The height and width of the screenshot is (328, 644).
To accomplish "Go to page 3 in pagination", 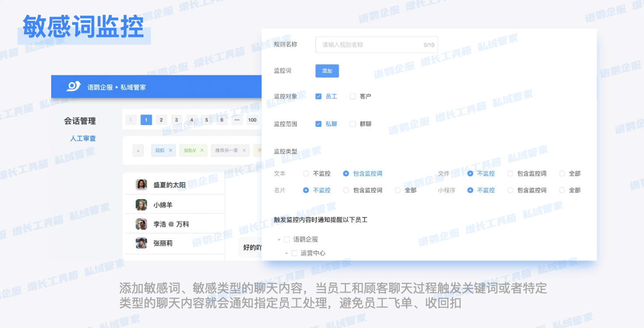I will point(176,120).
